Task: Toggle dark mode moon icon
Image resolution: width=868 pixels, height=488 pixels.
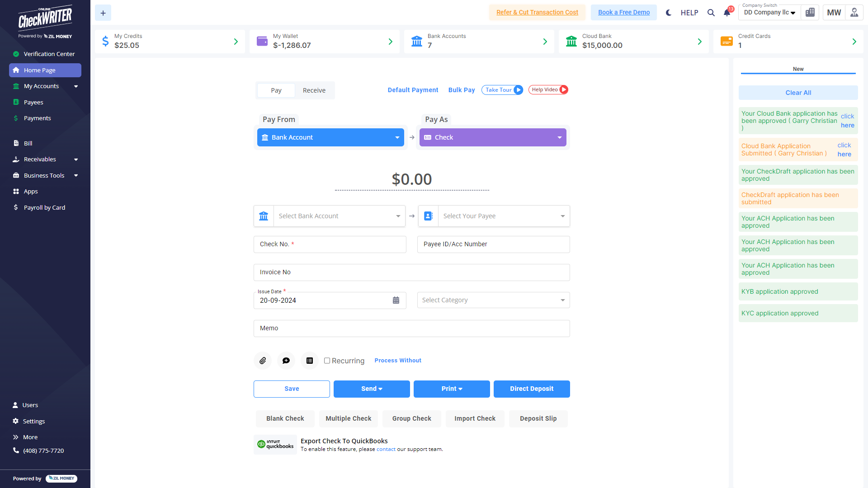Action: point(669,13)
